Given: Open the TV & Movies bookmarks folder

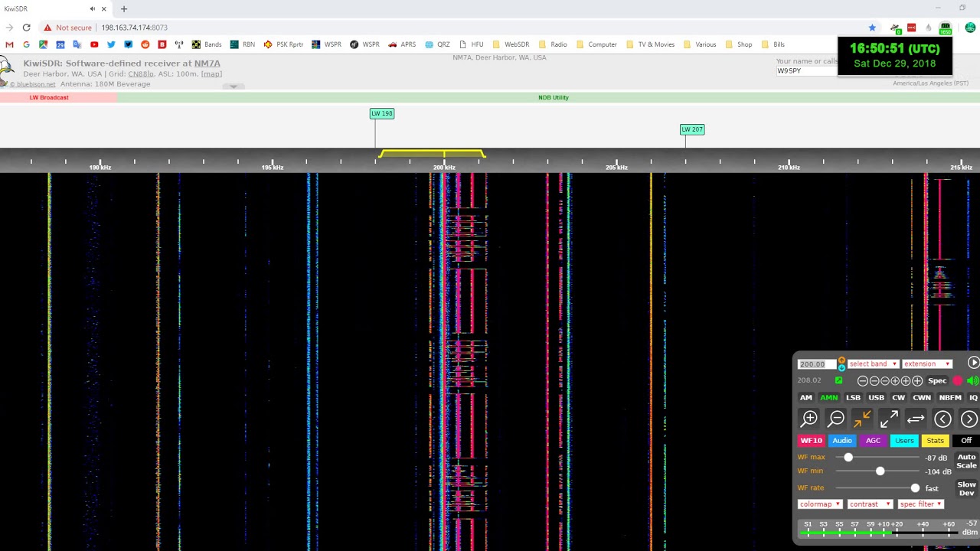Looking at the screenshot, I should [650, 44].
